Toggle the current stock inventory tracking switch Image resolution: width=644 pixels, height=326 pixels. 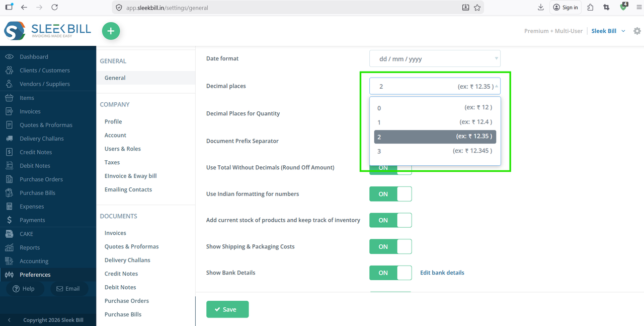point(390,220)
